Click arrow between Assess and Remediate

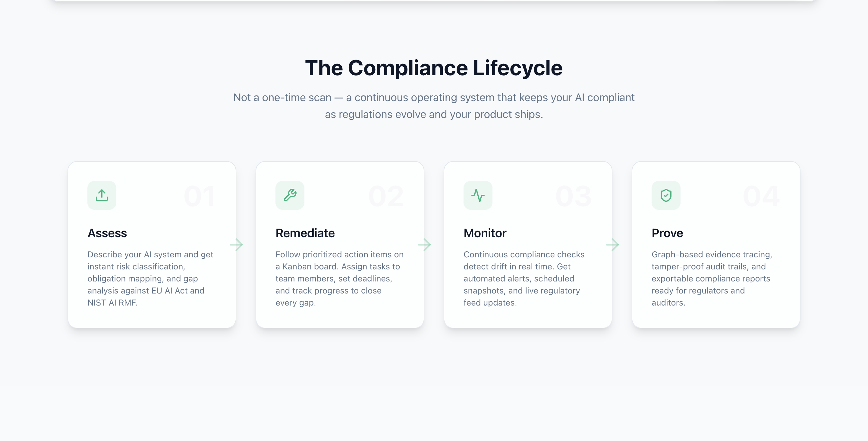[237, 245]
